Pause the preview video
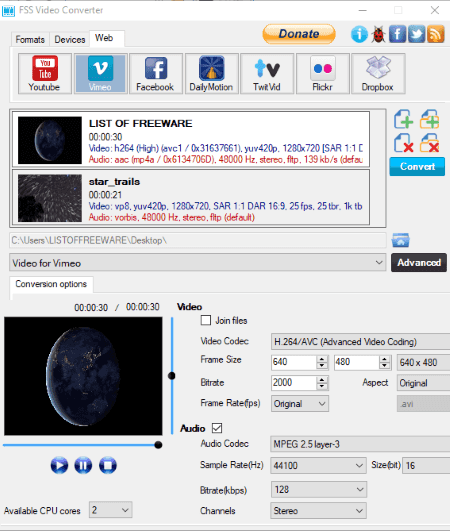The height and width of the screenshot is (531, 450). pyautogui.click(x=83, y=465)
